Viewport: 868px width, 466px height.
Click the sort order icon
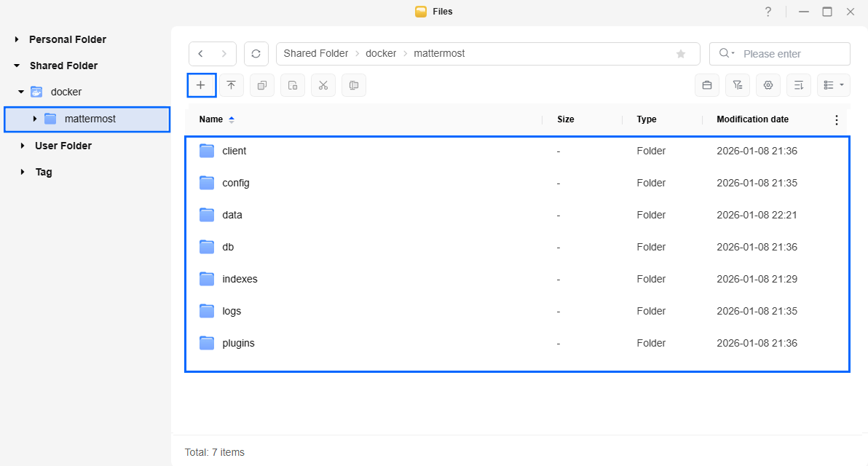(x=798, y=85)
